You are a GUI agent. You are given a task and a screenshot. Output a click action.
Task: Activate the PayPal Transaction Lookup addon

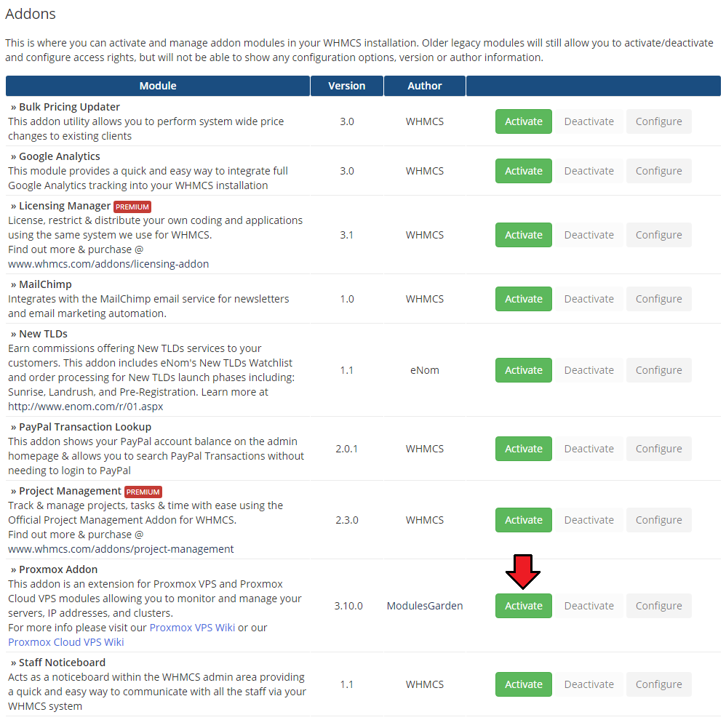[x=523, y=449]
